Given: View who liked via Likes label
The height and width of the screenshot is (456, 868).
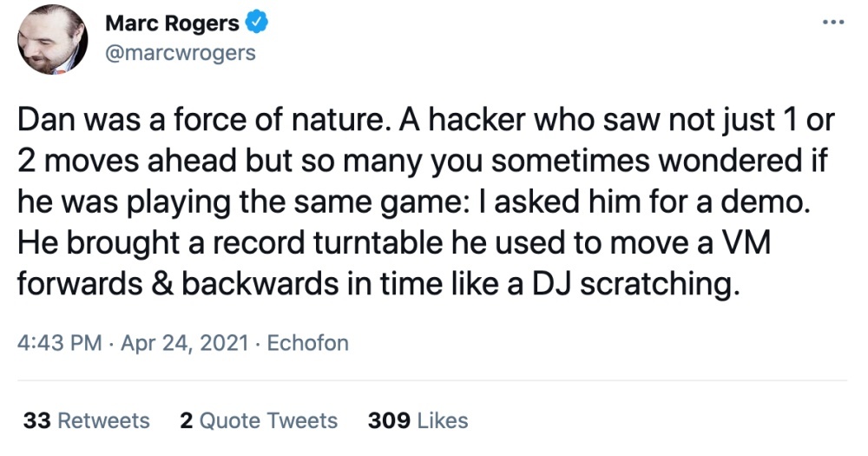Looking at the screenshot, I should [443, 421].
